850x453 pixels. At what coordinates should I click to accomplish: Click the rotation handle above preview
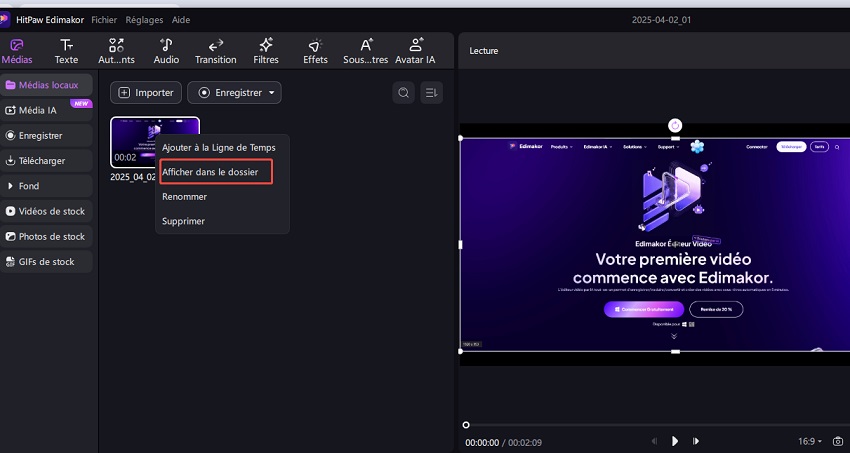(x=675, y=126)
